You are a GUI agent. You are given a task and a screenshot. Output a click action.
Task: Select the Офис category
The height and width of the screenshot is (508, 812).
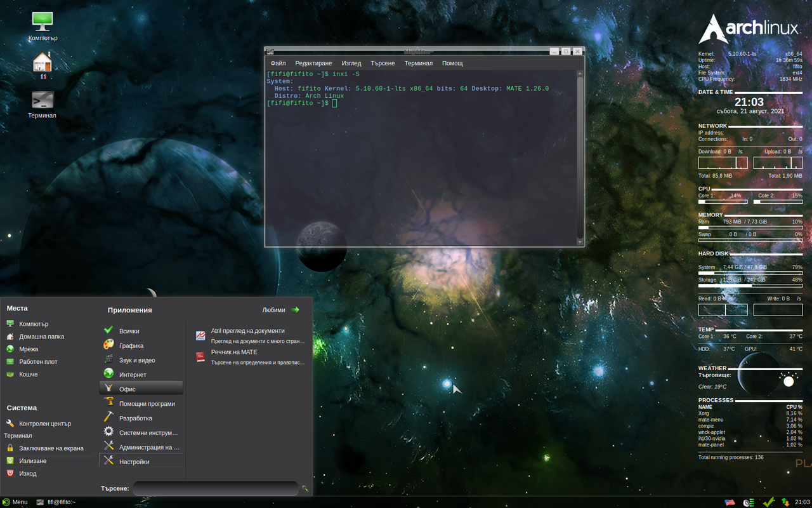tap(141, 389)
